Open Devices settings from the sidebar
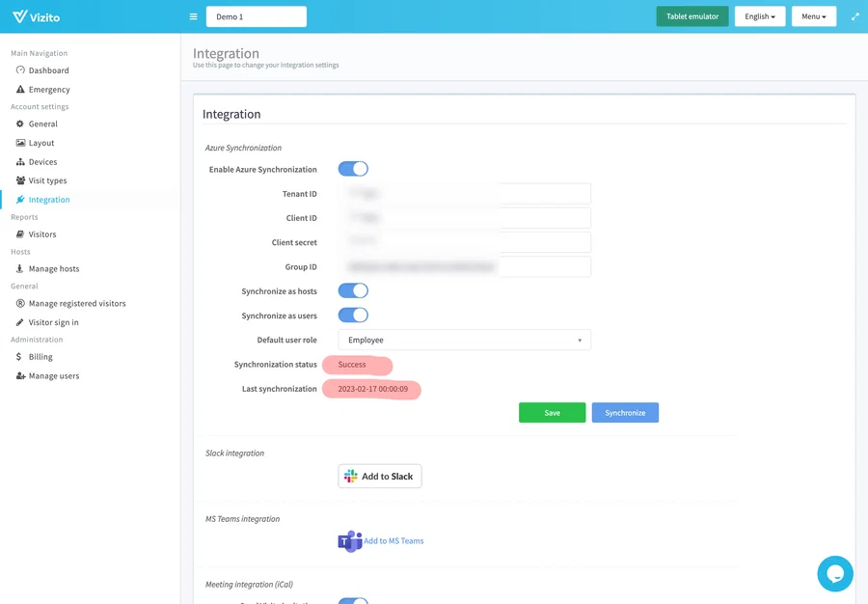Screen dimensions: 868x604 coord(44,161)
